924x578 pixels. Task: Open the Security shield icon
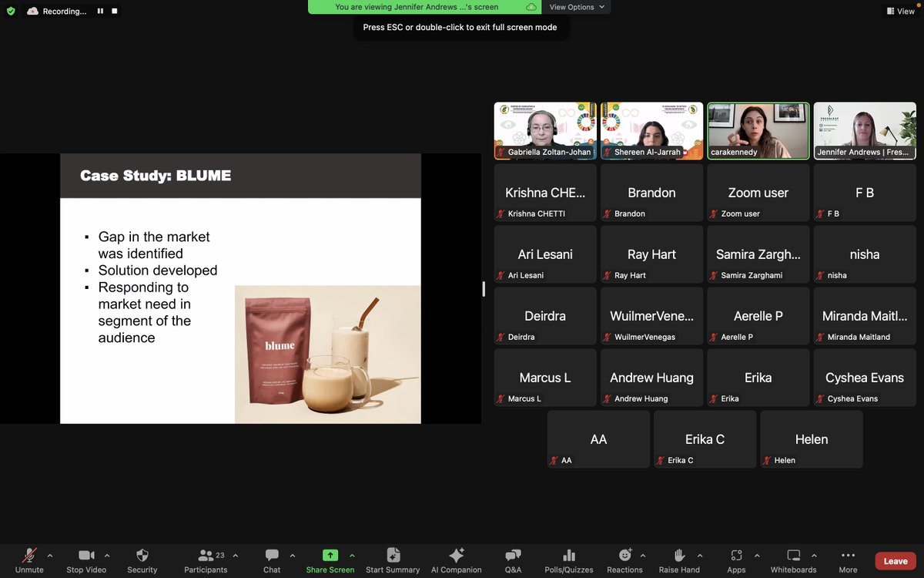tap(142, 555)
